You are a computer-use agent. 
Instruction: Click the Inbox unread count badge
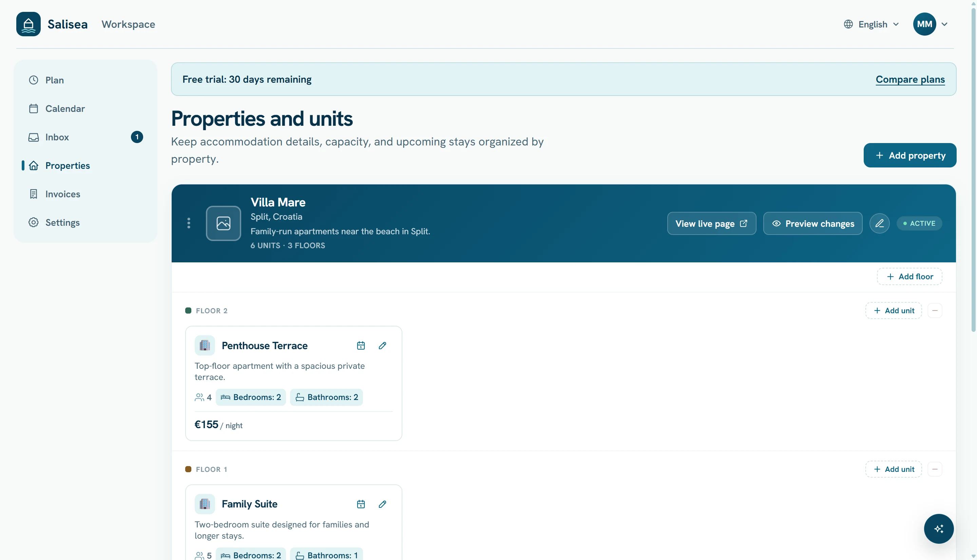(137, 137)
